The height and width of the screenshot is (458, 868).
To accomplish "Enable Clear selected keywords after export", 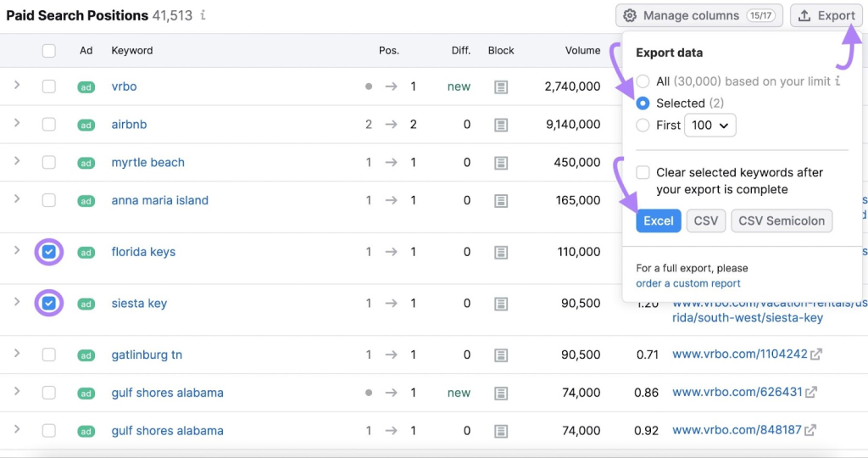I will pos(643,172).
